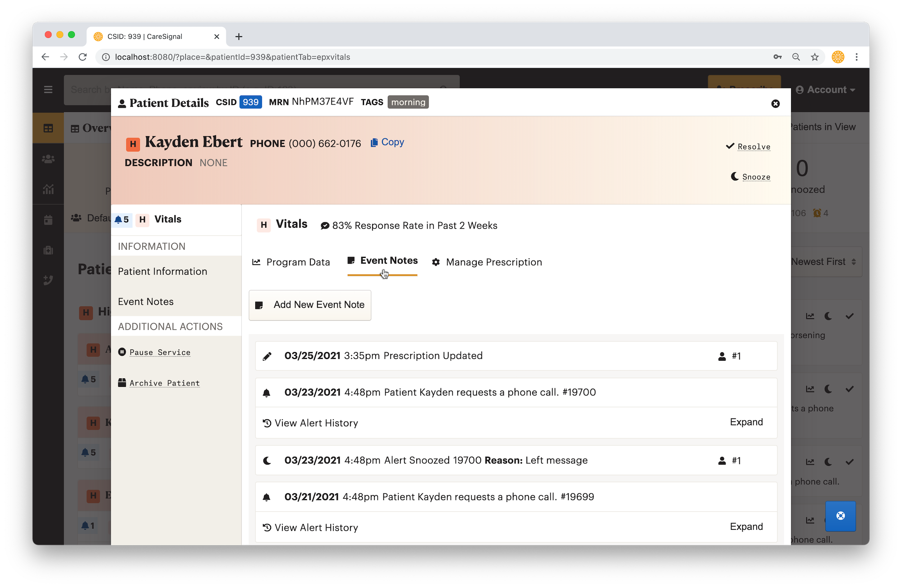The image size is (902, 588).
Task: Open a new browser tab
Action: 239,37
